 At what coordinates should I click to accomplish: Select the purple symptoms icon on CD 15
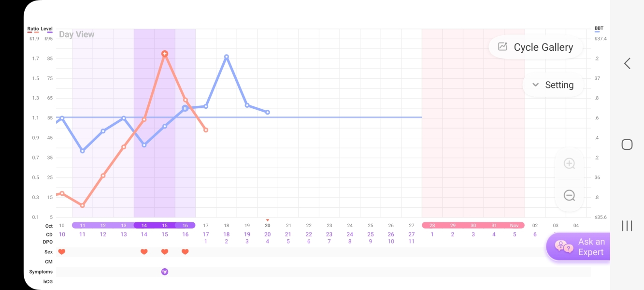[x=165, y=272]
